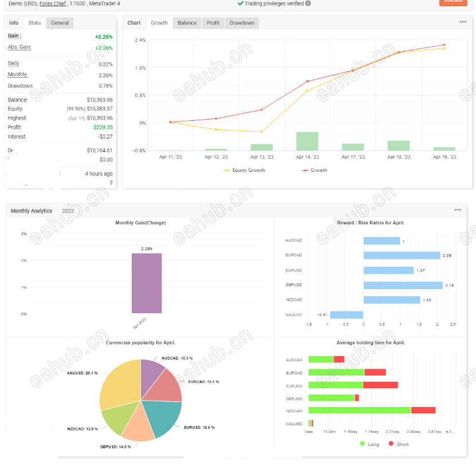This screenshot has width=476, height=466.
Task: Click the NZDCAD green pie slice
Action: click(120, 417)
